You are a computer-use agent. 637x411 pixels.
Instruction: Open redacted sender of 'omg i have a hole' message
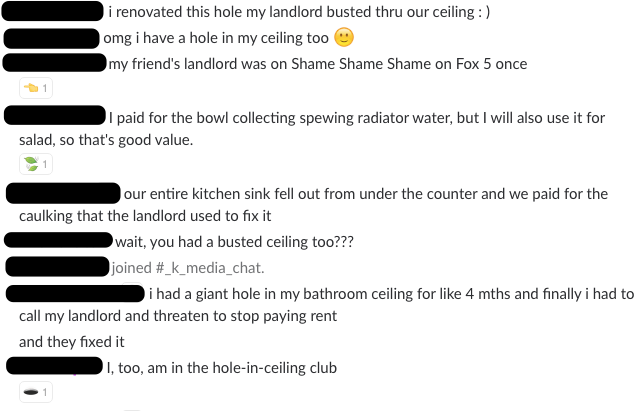[x=52, y=38]
